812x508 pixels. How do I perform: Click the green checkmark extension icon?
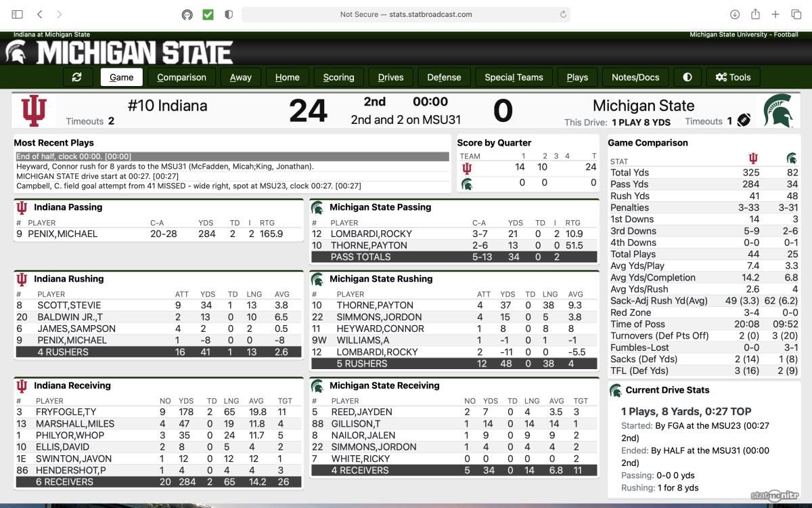point(208,14)
